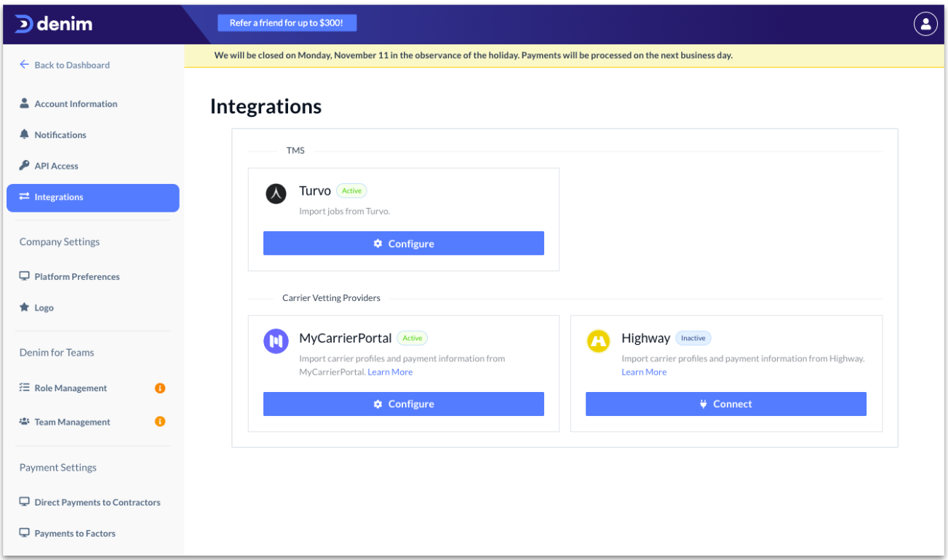Click the key icon beside API Access

click(x=24, y=166)
